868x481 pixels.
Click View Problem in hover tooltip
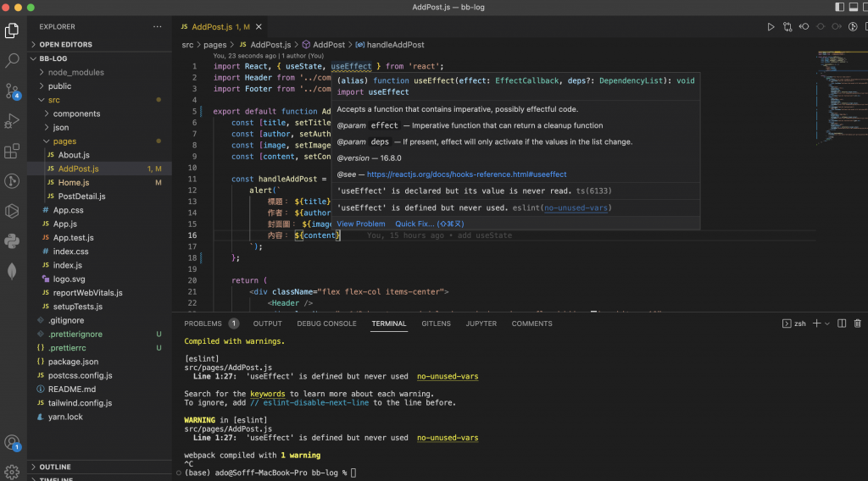(361, 224)
